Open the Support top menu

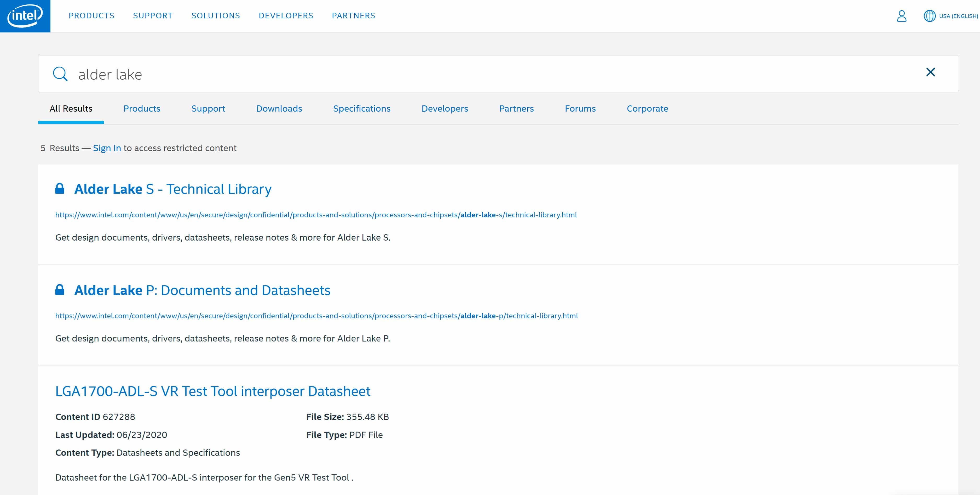[x=153, y=16]
